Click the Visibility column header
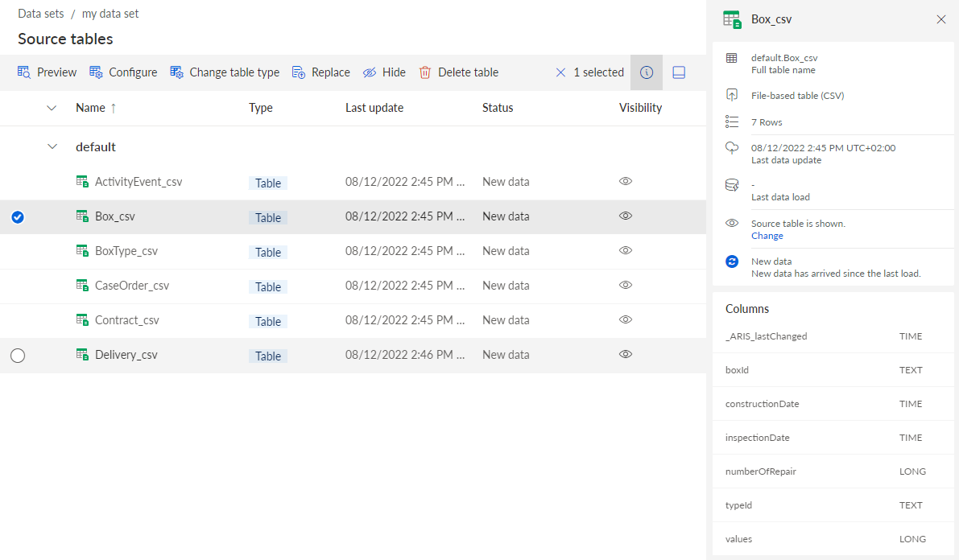959x560 pixels. [640, 108]
